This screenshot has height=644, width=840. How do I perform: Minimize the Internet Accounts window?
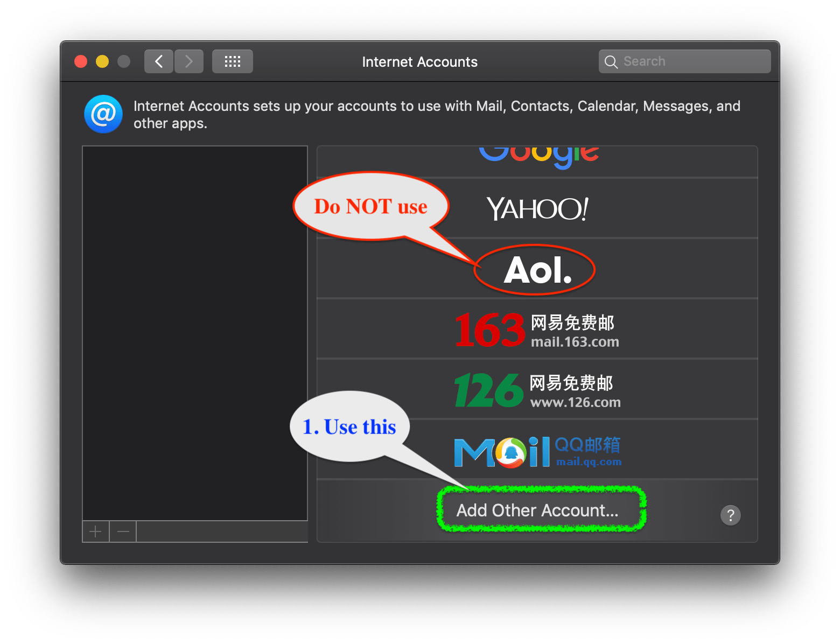point(102,61)
